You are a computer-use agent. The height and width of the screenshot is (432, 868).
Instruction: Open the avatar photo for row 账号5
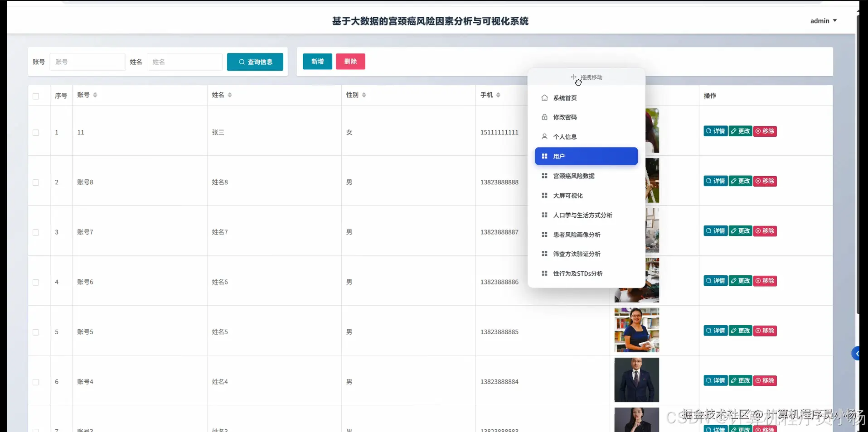(636, 330)
